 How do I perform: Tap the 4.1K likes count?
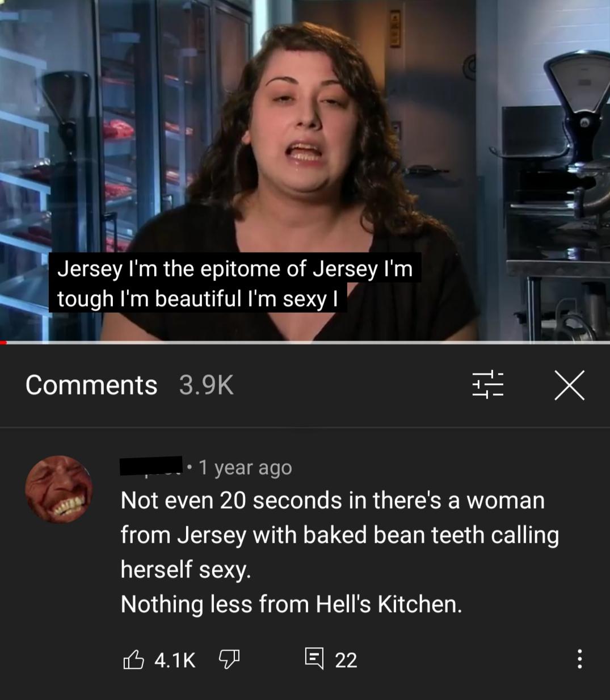point(175,660)
